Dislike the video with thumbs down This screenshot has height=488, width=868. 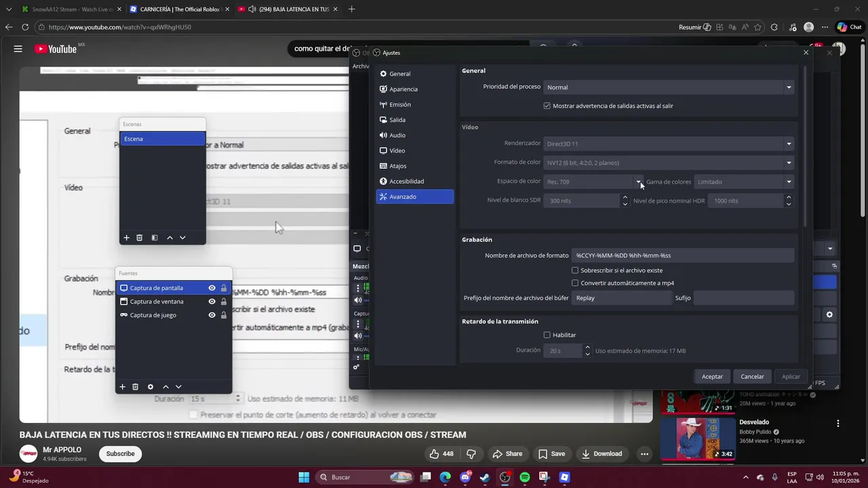471,454
